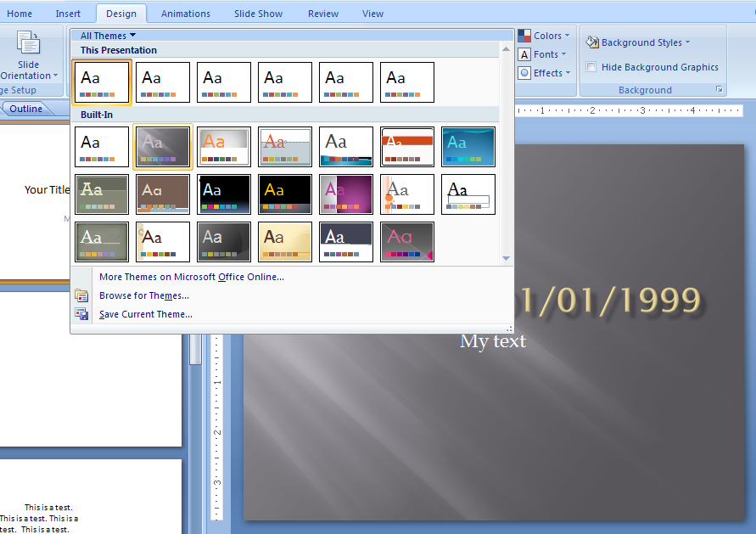Image resolution: width=756 pixels, height=534 pixels.
Task: Choose Browse for Themes option
Action: (143, 295)
